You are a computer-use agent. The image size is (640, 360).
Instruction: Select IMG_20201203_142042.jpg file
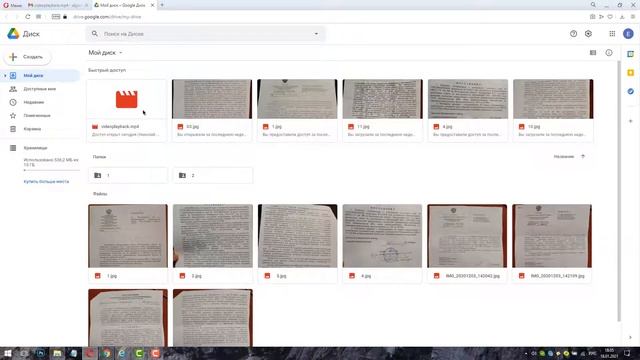coord(467,243)
